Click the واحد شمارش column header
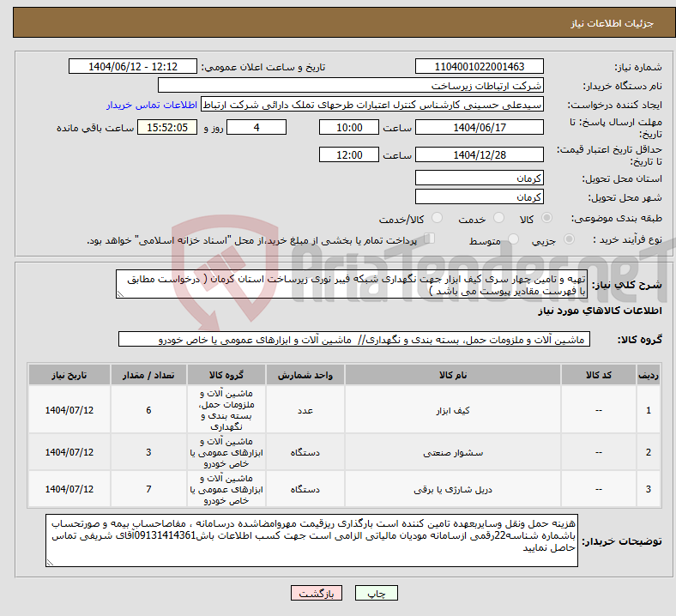 pyautogui.click(x=305, y=375)
